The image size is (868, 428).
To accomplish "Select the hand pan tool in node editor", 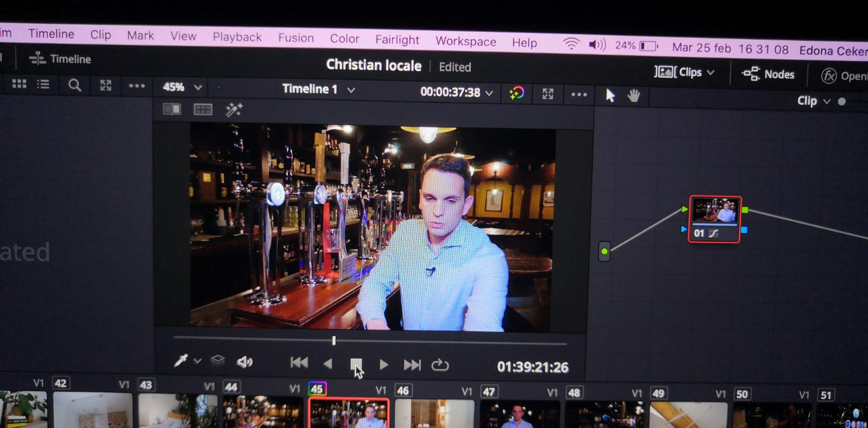I will (x=633, y=96).
